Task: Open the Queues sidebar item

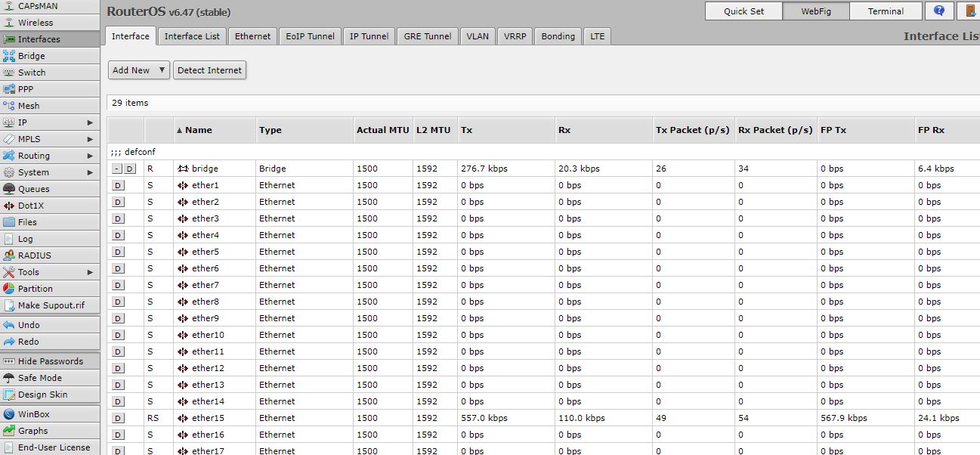Action: [x=33, y=189]
